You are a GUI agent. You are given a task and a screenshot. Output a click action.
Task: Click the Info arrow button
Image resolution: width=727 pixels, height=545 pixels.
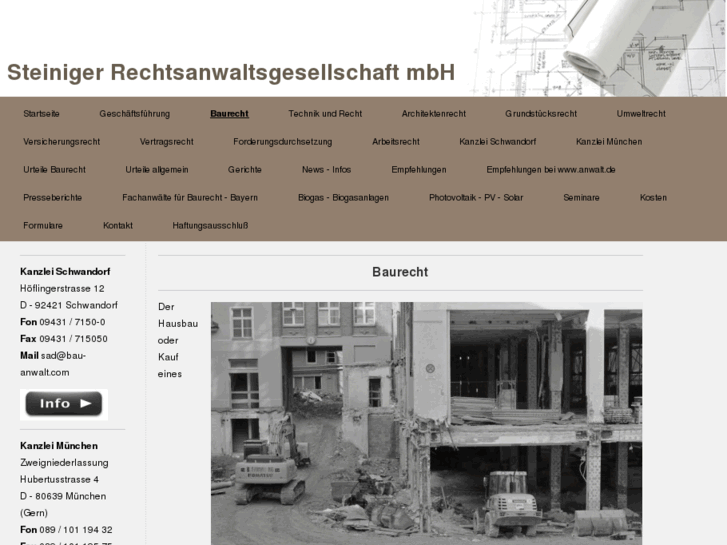[64, 404]
